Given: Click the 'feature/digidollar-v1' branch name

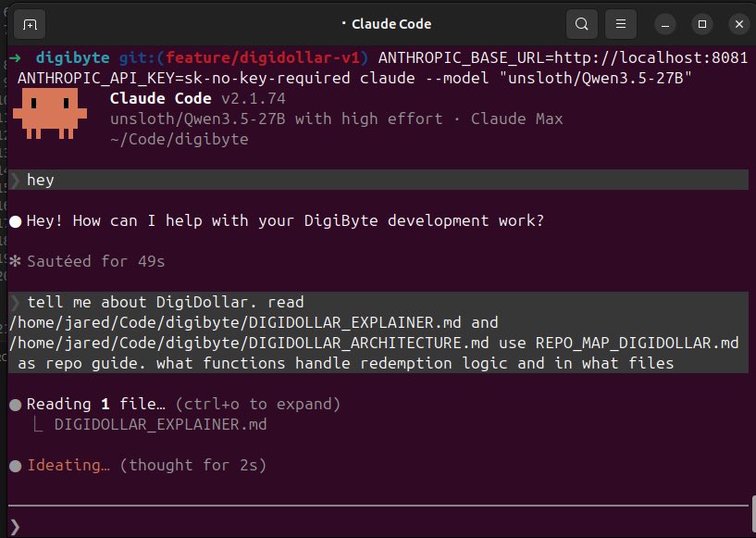Looking at the screenshot, I should pyautogui.click(x=263, y=58).
